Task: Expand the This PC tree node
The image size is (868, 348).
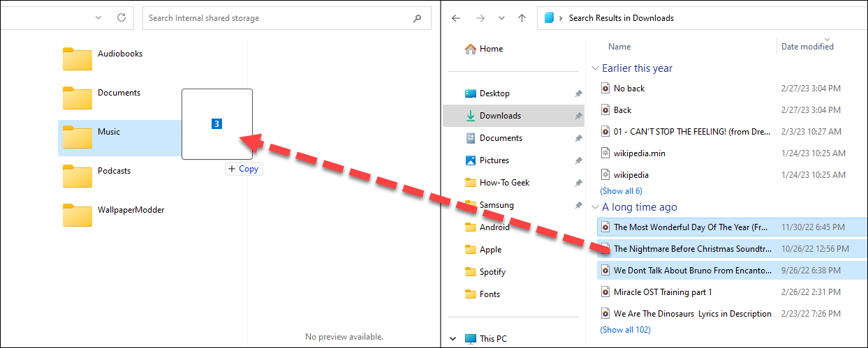Action: point(453,339)
